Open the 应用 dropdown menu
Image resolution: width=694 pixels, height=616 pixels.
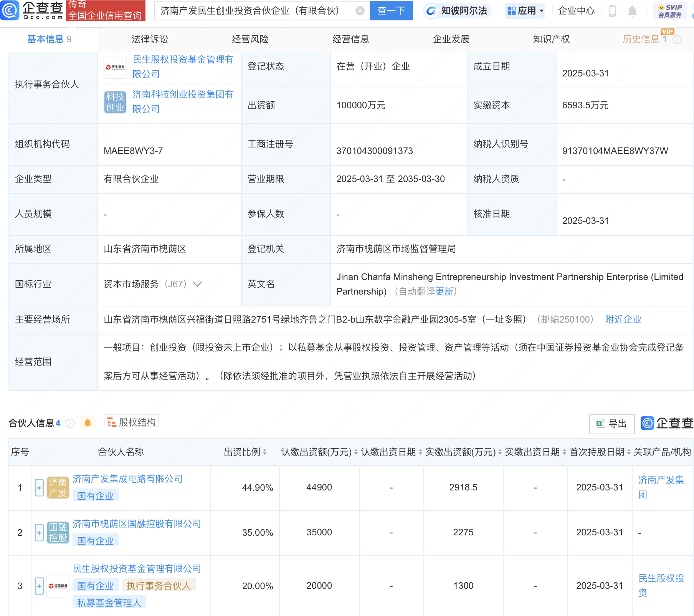coord(525,10)
